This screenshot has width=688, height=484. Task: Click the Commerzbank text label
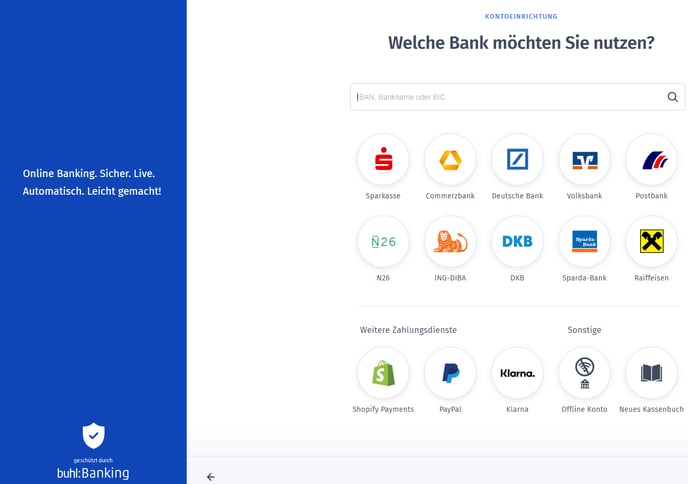pos(450,196)
